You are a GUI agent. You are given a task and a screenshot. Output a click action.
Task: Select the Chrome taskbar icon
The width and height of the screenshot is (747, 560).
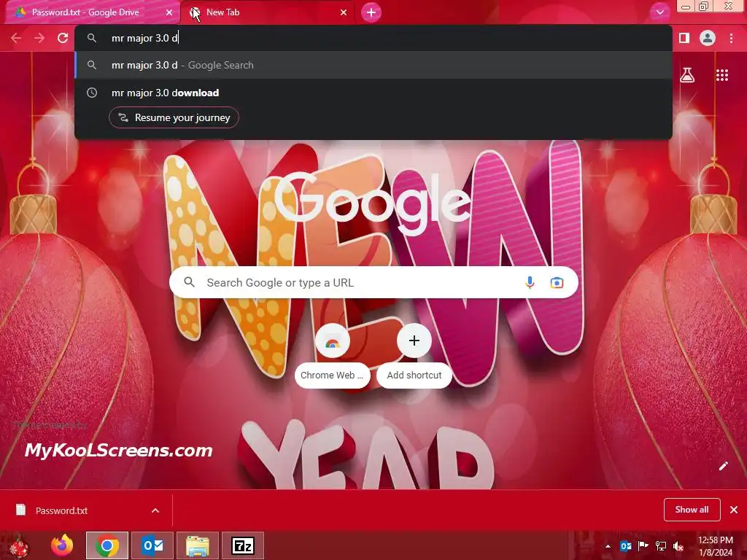coord(107,545)
